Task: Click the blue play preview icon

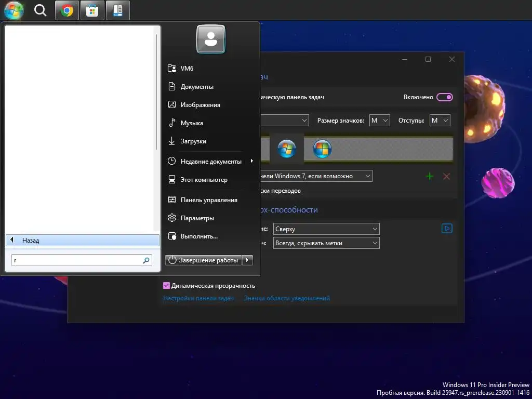Action: (447, 229)
